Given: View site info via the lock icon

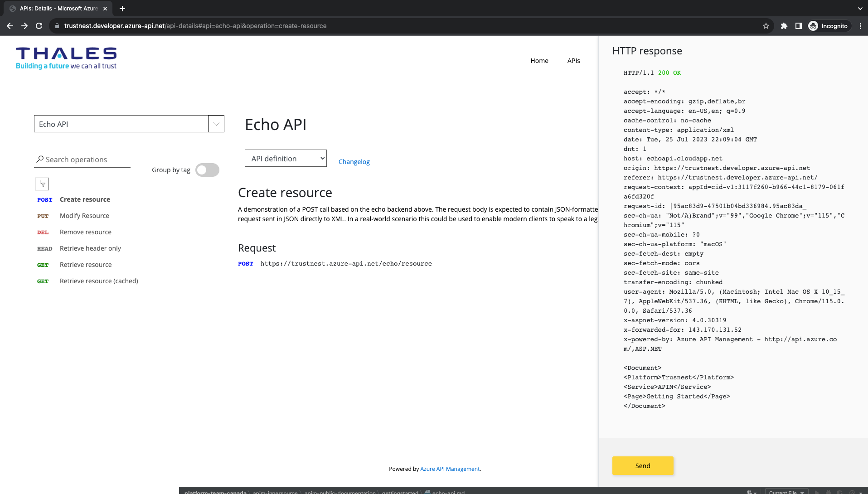Looking at the screenshot, I should pyautogui.click(x=57, y=26).
